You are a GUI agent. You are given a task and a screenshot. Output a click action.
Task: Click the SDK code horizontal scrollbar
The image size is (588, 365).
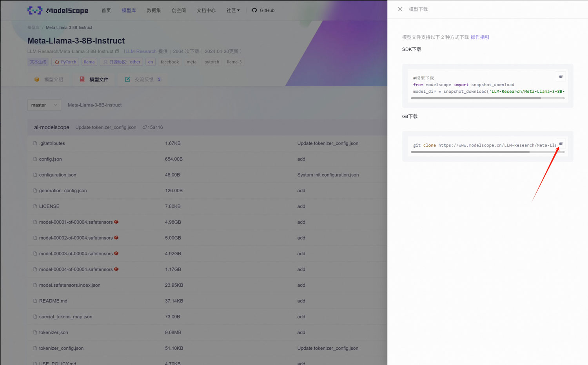(476, 98)
